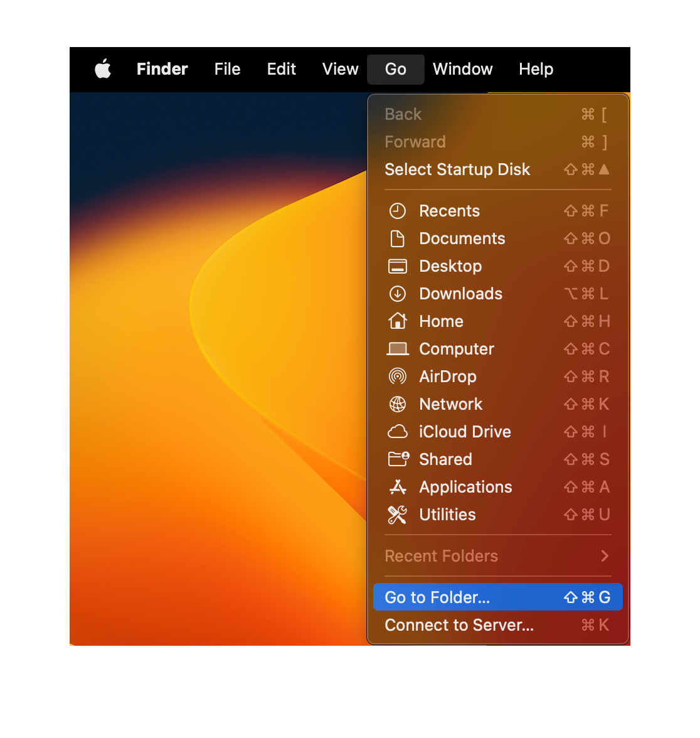Click the Network globe icon
Image resolution: width=700 pixels, height=738 pixels.
point(398,404)
